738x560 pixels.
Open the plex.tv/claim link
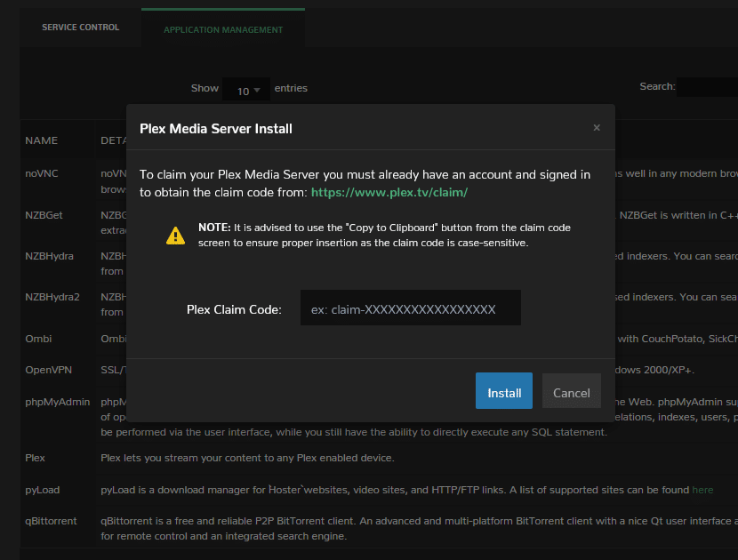click(389, 191)
